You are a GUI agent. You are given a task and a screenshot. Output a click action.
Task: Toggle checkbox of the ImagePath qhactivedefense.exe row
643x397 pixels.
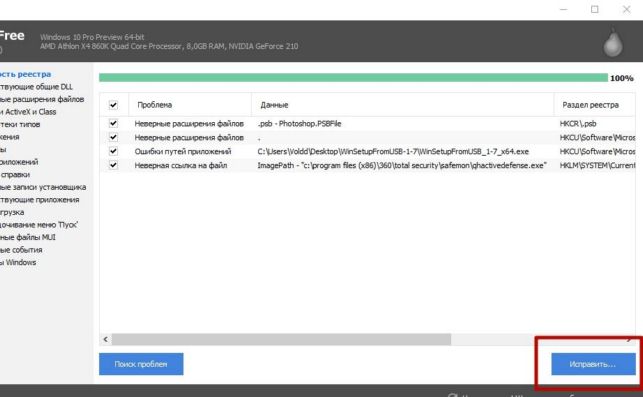pyautogui.click(x=114, y=165)
